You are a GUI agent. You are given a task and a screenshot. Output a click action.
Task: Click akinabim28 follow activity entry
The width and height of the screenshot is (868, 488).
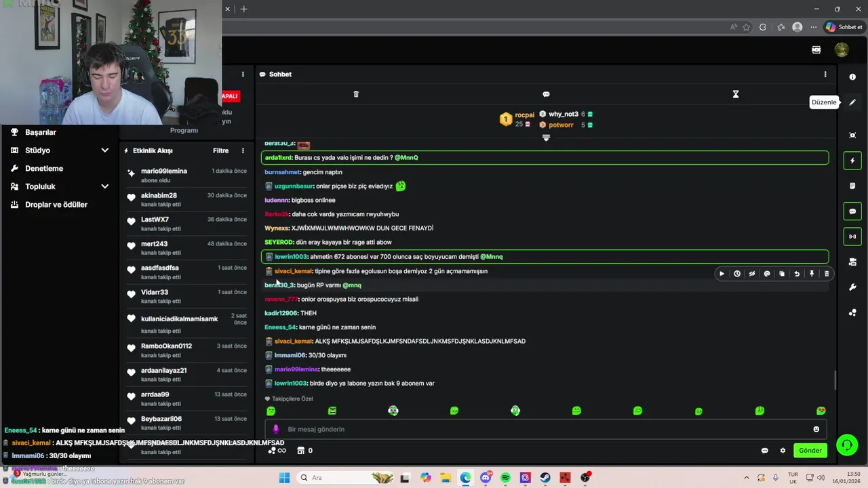point(186,200)
